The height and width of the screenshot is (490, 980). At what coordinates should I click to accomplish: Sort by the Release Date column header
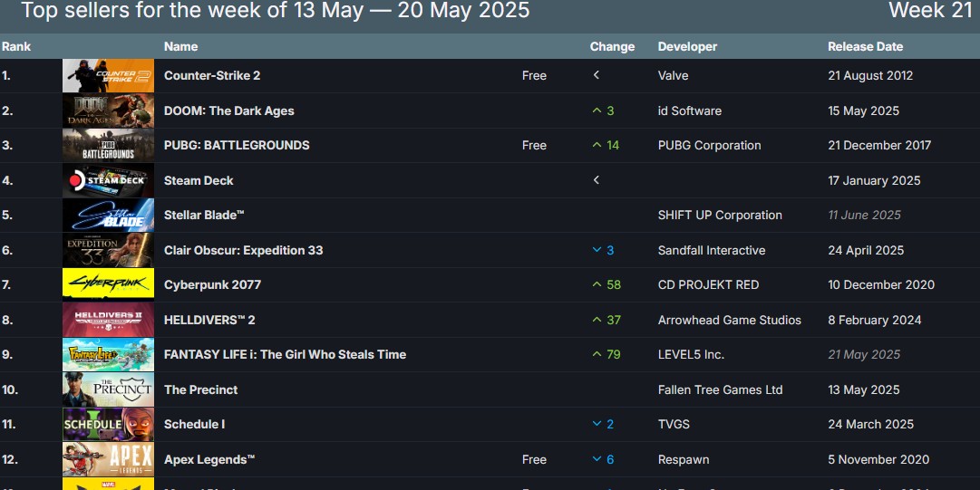click(865, 46)
